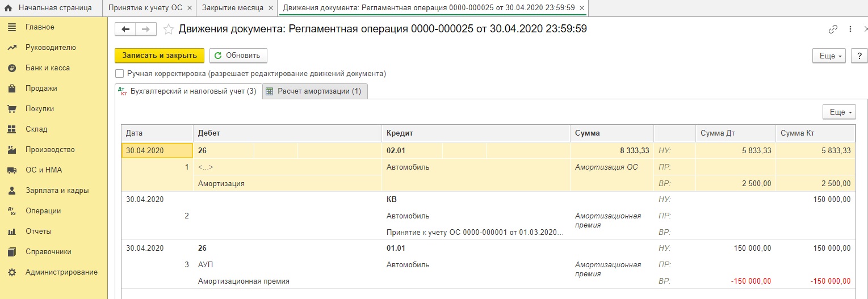Expand the top-right Еще dropdown
868x299 pixels.
830,56
